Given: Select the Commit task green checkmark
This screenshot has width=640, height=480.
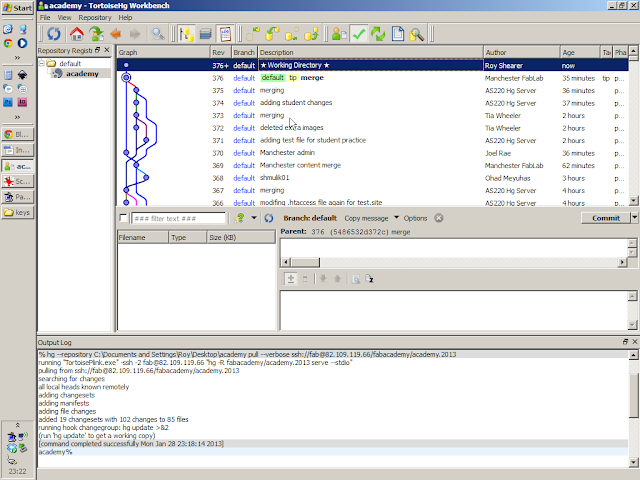Looking at the screenshot, I should tap(359, 34).
